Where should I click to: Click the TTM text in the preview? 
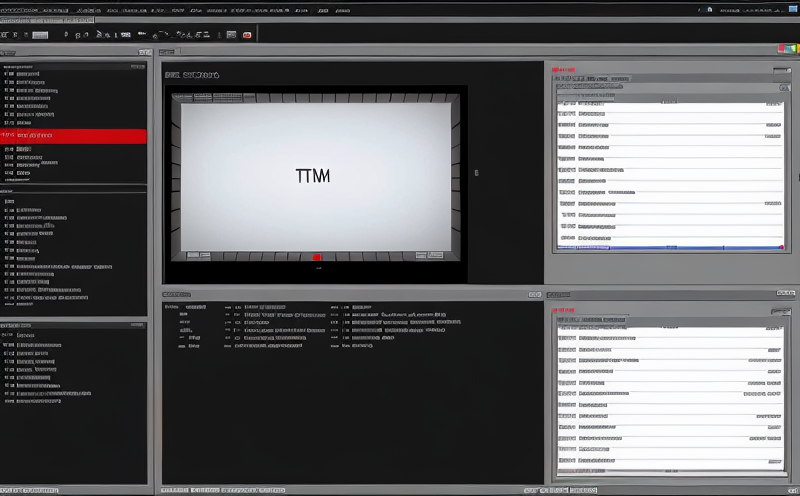point(313,176)
